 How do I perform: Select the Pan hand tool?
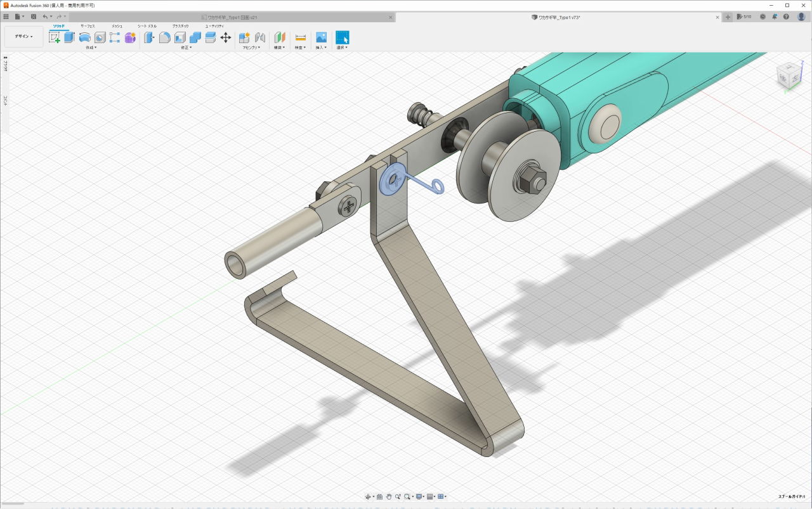click(x=388, y=497)
